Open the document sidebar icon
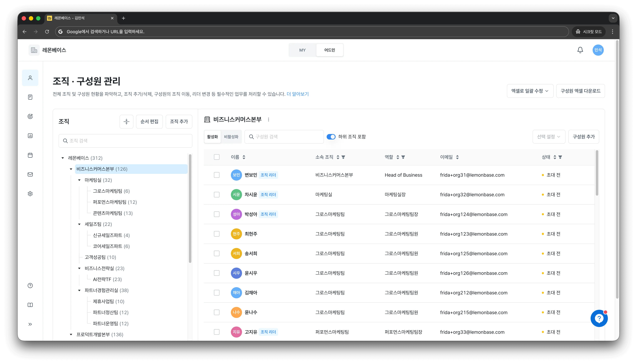Viewport: 637px width, 364px height. pyautogui.click(x=30, y=97)
